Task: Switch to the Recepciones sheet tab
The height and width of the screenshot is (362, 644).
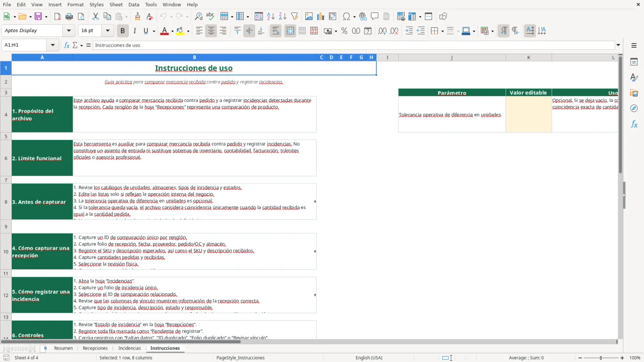Action: (x=95, y=348)
